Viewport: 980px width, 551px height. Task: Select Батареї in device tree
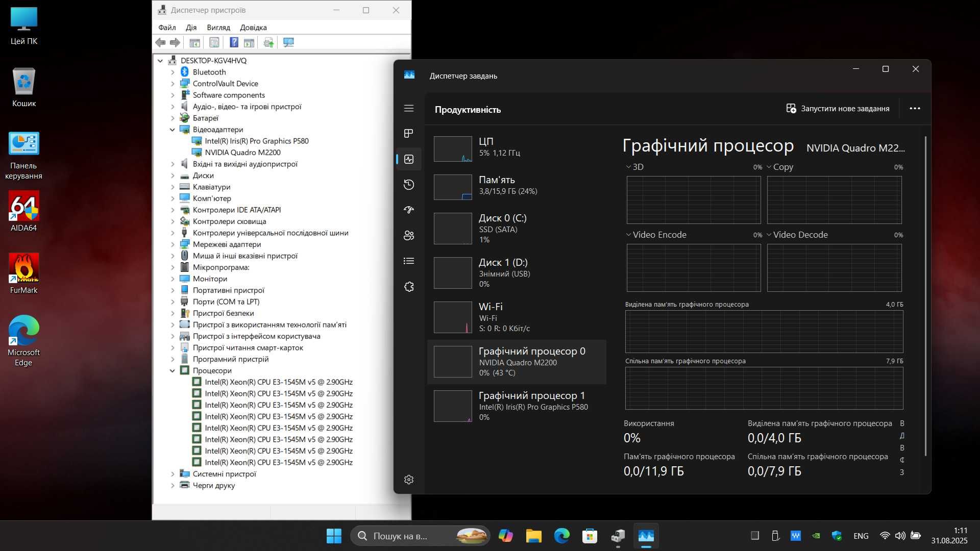[206, 118]
